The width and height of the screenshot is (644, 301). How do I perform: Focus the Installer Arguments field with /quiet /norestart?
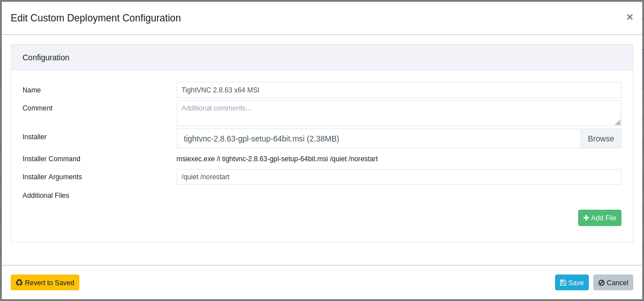(399, 177)
